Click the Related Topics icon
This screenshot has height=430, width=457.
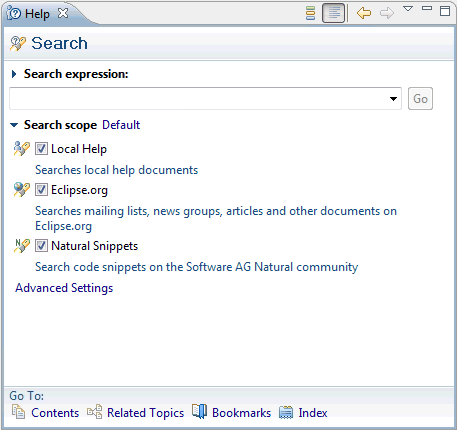tap(95, 412)
